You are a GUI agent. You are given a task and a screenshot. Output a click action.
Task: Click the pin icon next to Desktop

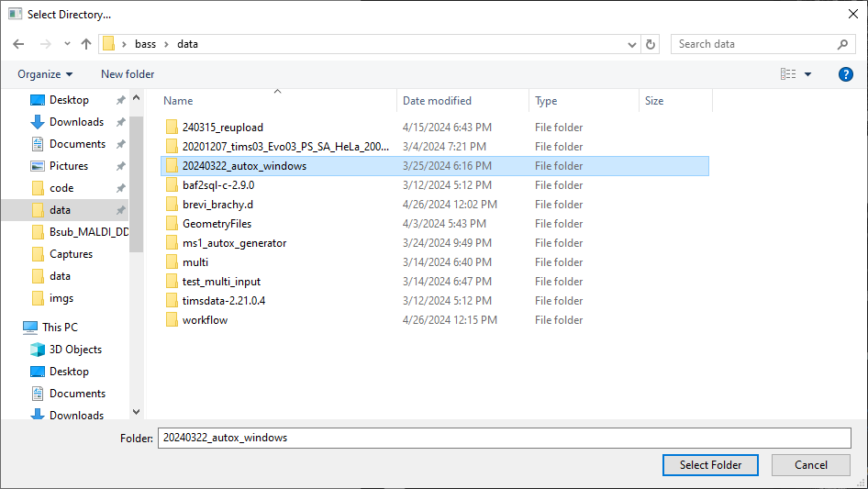(120, 100)
